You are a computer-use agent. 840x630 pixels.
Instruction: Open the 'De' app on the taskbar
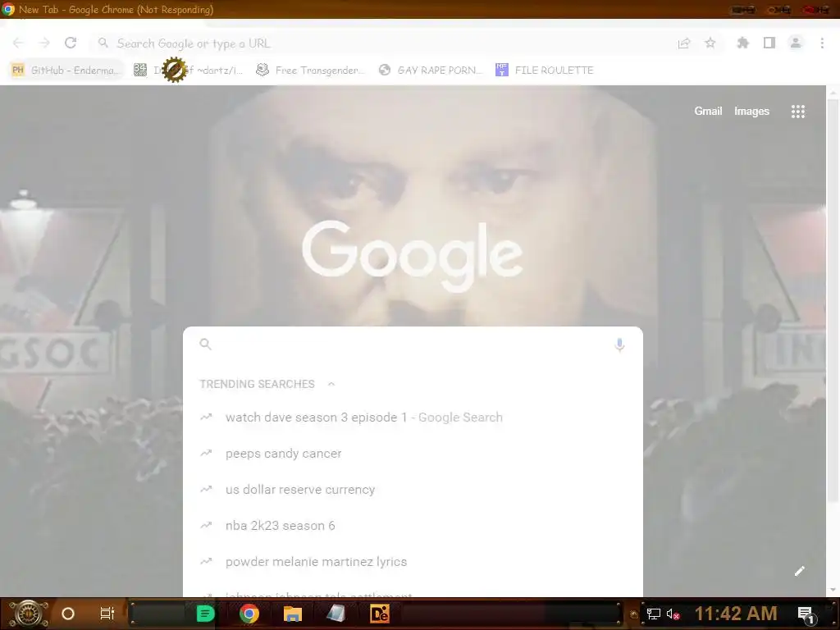coord(379,614)
